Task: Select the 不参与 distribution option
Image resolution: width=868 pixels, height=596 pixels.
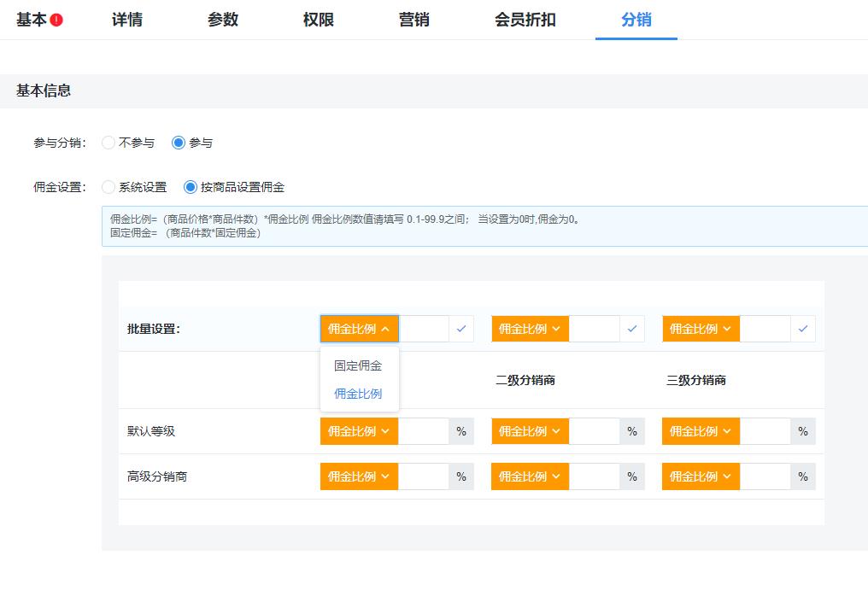Action: (x=108, y=143)
